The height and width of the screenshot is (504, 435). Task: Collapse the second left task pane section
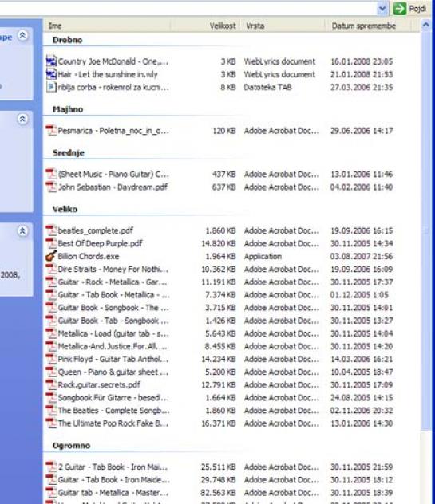click(x=22, y=119)
